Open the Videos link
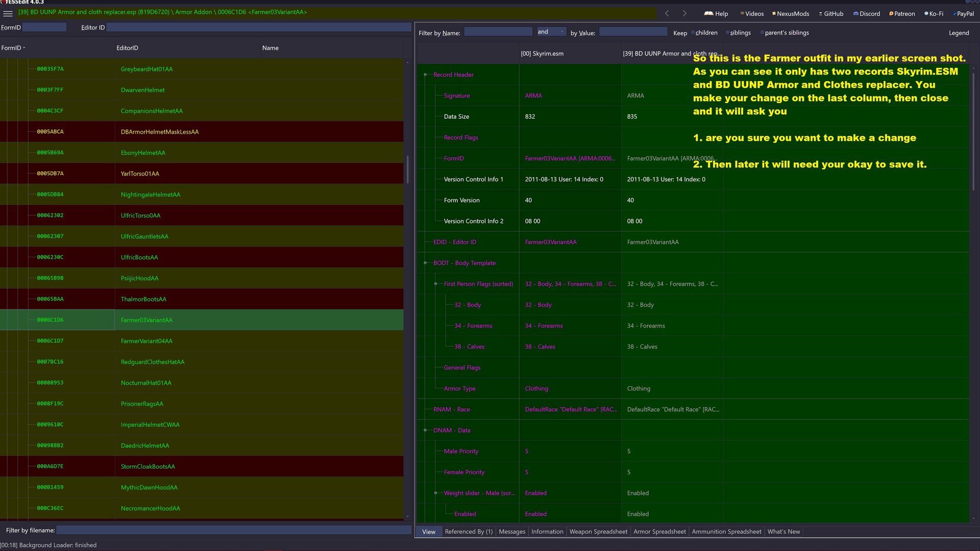Viewport: 980px width, 551px height. (x=752, y=13)
